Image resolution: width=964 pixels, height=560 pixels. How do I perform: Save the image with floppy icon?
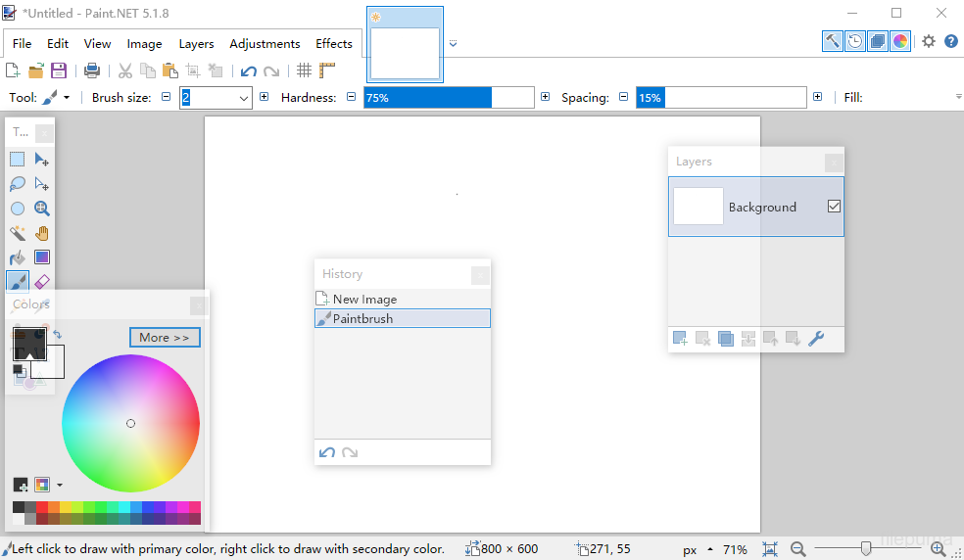click(x=59, y=70)
